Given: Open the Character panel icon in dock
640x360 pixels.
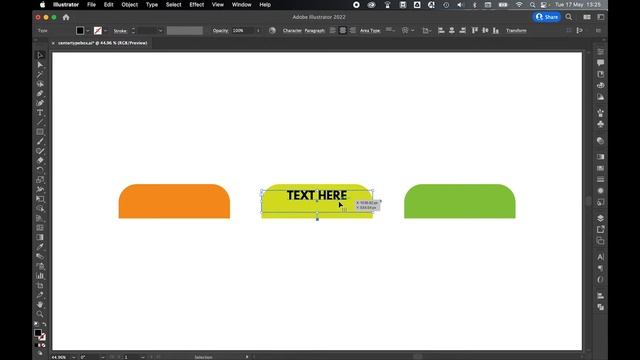Looking at the screenshot, I should click(600, 257).
